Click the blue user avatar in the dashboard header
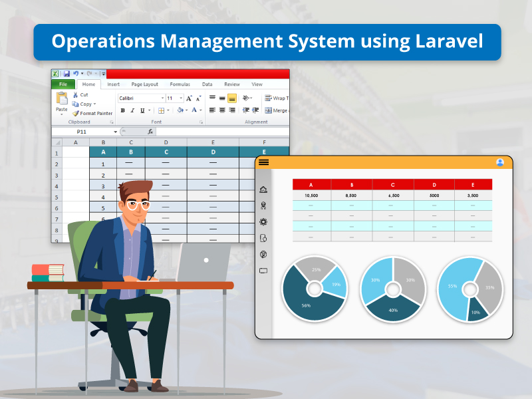Screen dimensions: 532x399 click(500, 162)
